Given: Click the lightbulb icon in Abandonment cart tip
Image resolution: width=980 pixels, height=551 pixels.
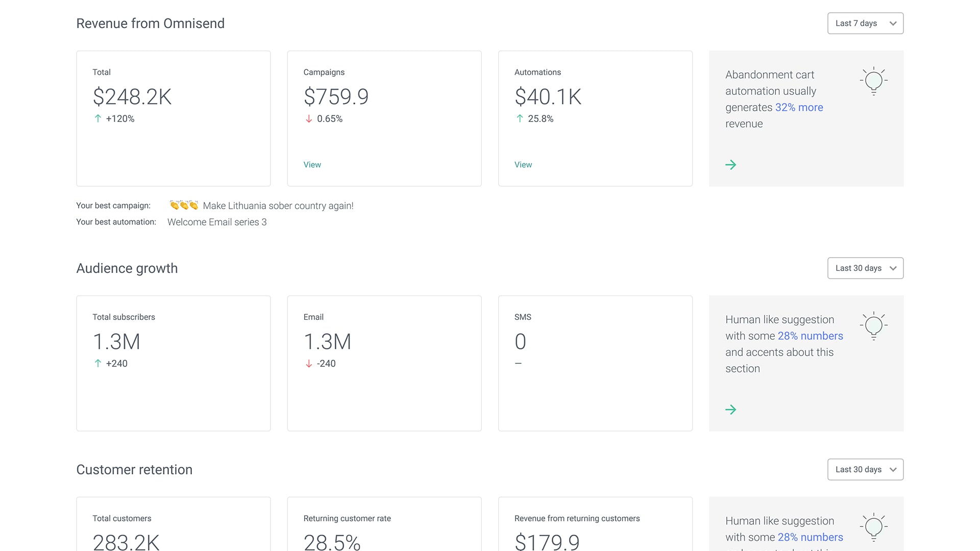Looking at the screenshot, I should 873,81.
